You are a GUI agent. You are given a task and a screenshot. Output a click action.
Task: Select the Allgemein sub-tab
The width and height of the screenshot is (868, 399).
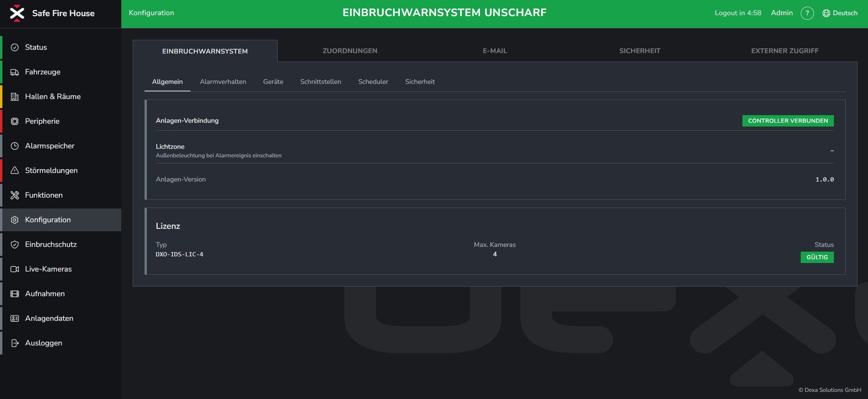[167, 82]
